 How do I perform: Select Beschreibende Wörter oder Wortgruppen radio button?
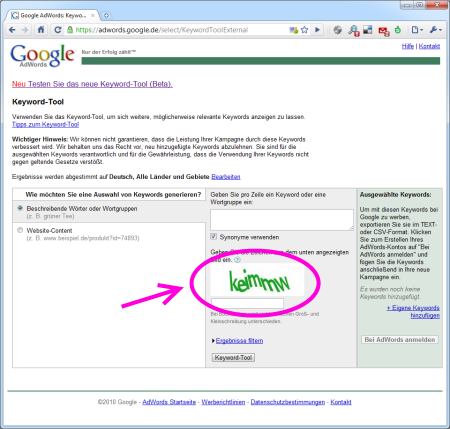[20, 208]
